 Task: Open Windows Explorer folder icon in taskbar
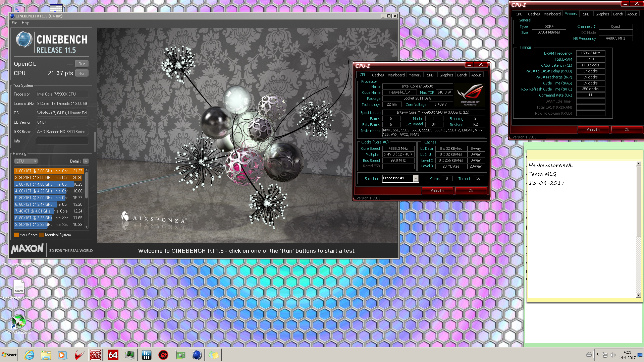click(x=46, y=355)
